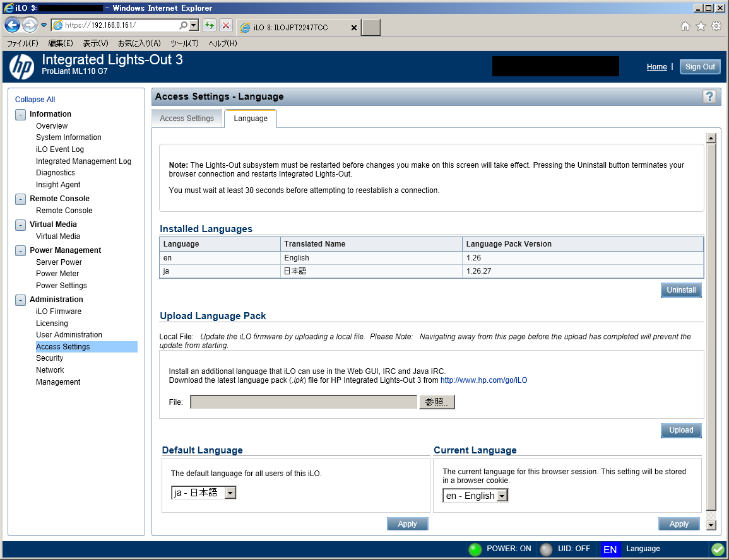Click the green health checkmark icon
729x560 pixels.
click(718, 549)
